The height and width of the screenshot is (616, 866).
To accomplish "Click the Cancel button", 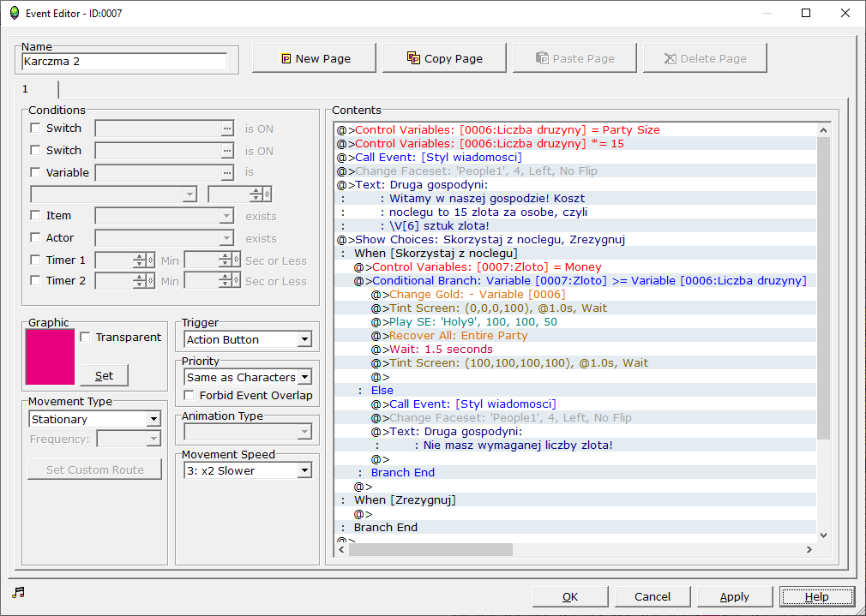I will 653,596.
